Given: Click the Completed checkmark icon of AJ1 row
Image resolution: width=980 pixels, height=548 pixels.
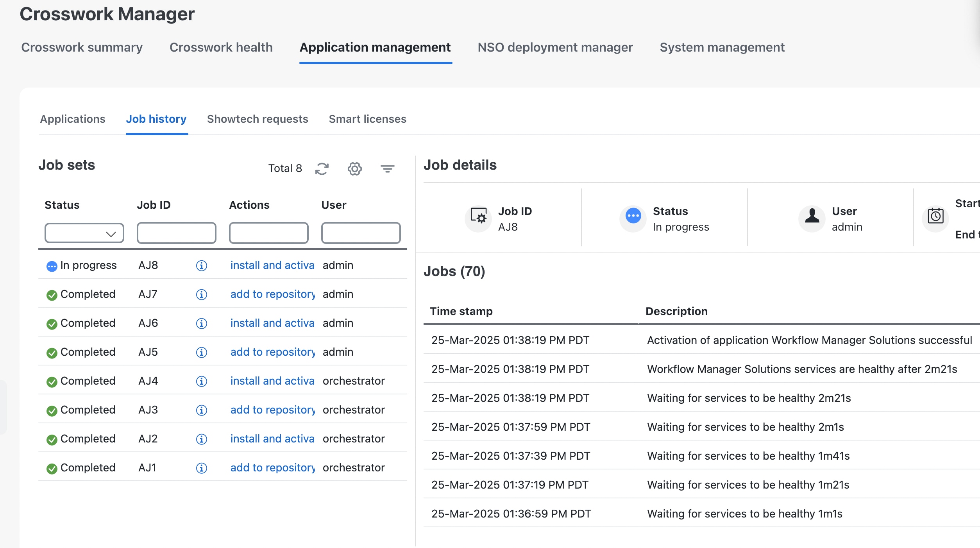Looking at the screenshot, I should pyautogui.click(x=52, y=469).
